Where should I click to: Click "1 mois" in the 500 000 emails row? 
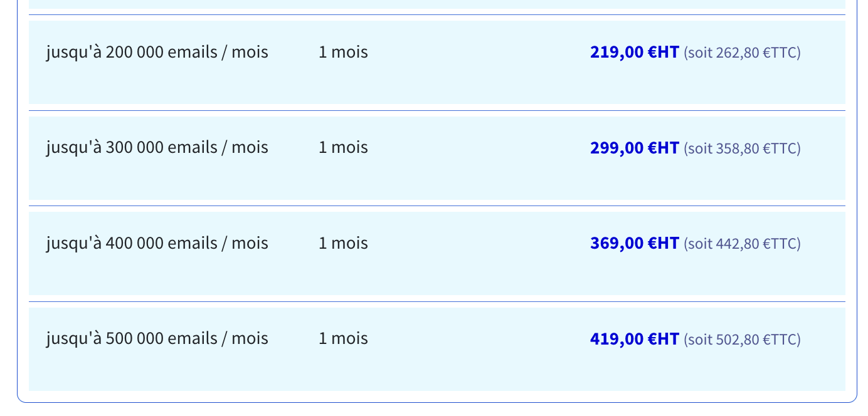(343, 339)
